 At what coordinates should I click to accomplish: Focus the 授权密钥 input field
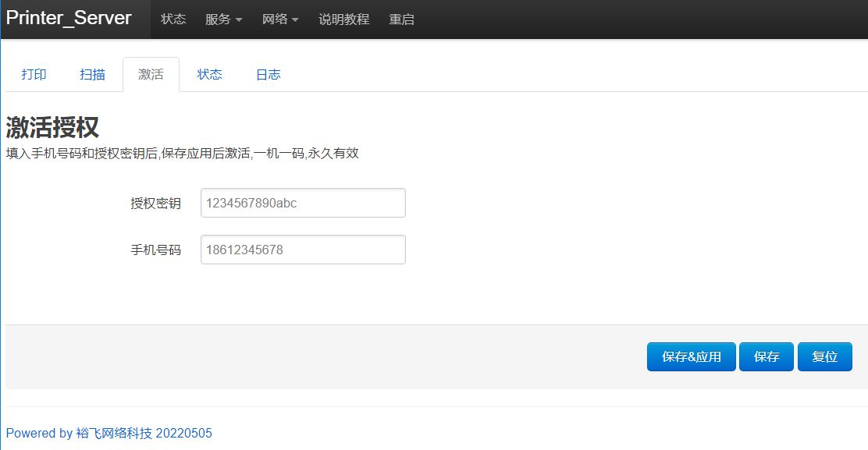click(303, 203)
